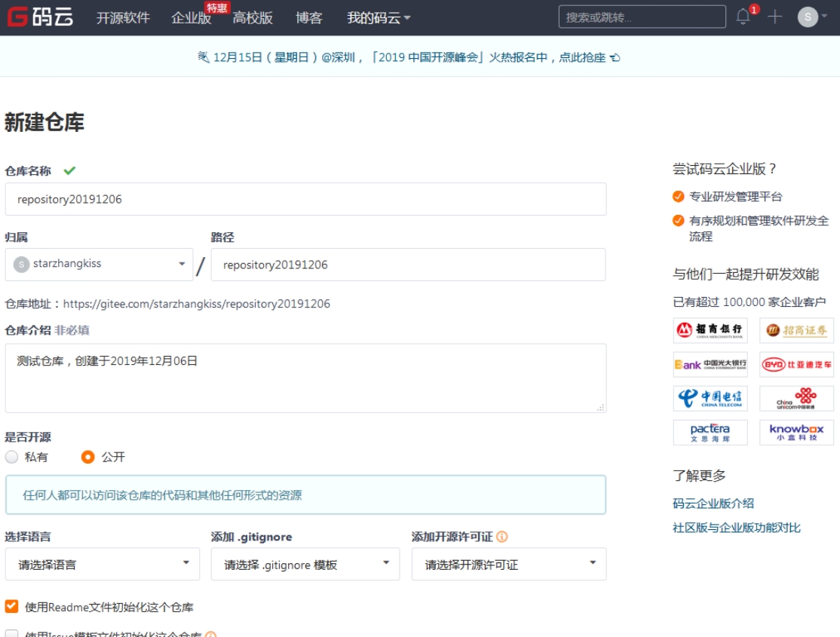The height and width of the screenshot is (637, 840).
Task: Focus the 仓库名称 input field
Action: pos(306,199)
